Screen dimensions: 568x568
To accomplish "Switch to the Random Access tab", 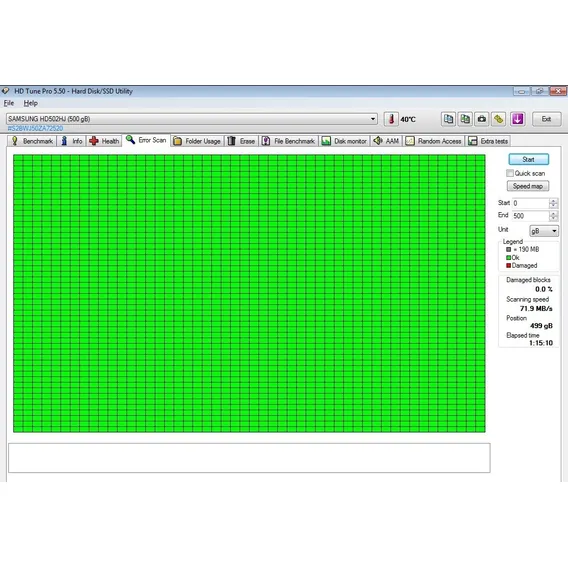I will tap(434, 141).
